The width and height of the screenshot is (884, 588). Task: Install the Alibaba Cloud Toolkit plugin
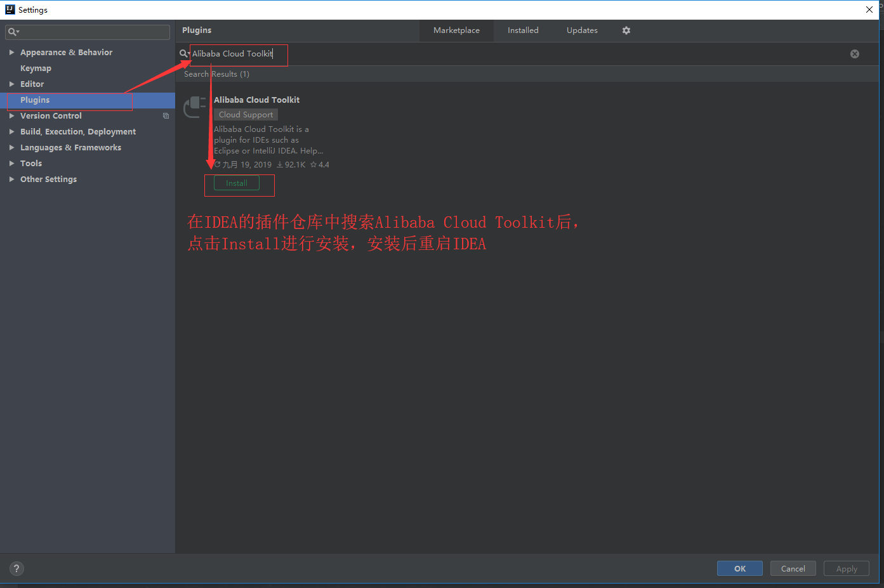click(x=237, y=183)
